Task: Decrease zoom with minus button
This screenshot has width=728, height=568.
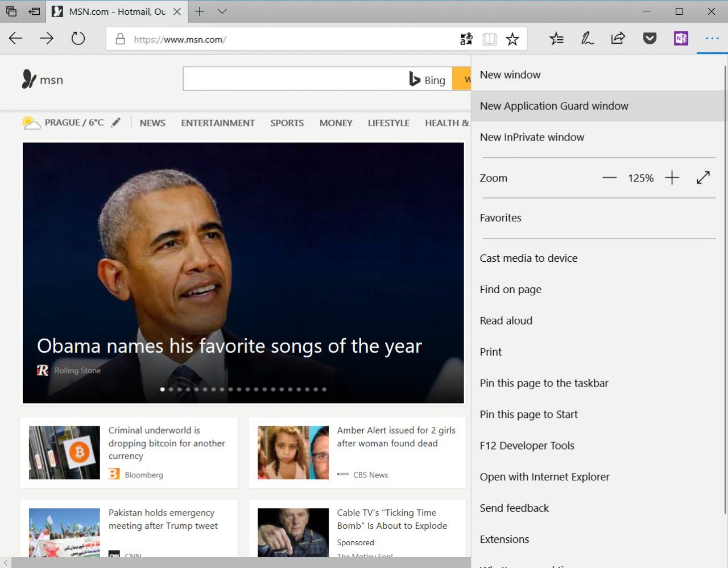Action: 609,178
